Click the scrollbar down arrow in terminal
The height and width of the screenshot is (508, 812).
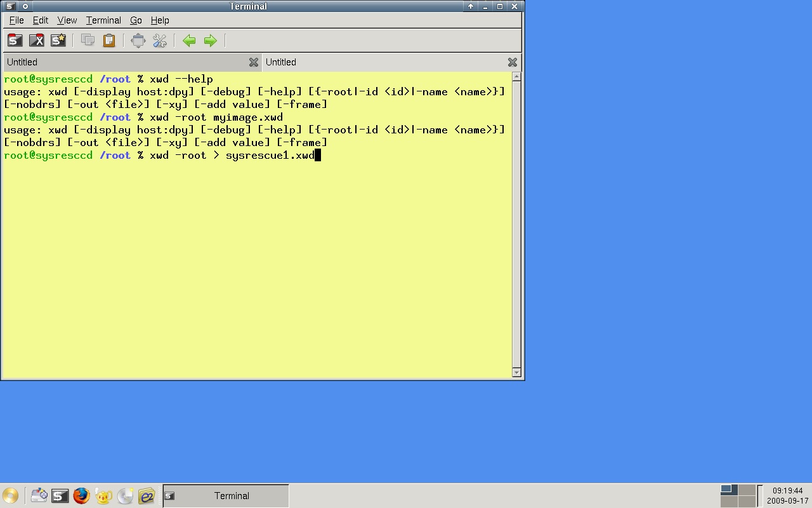tap(516, 372)
